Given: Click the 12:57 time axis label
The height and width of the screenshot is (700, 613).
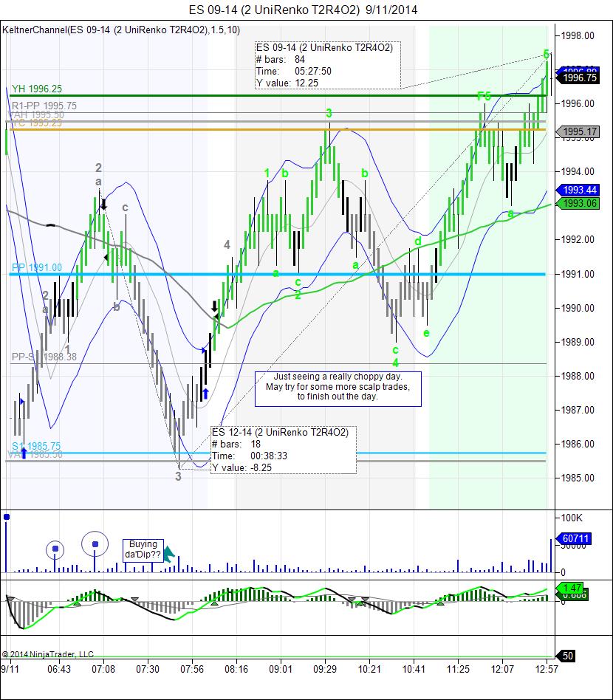Looking at the screenshot, I should 547,669.
